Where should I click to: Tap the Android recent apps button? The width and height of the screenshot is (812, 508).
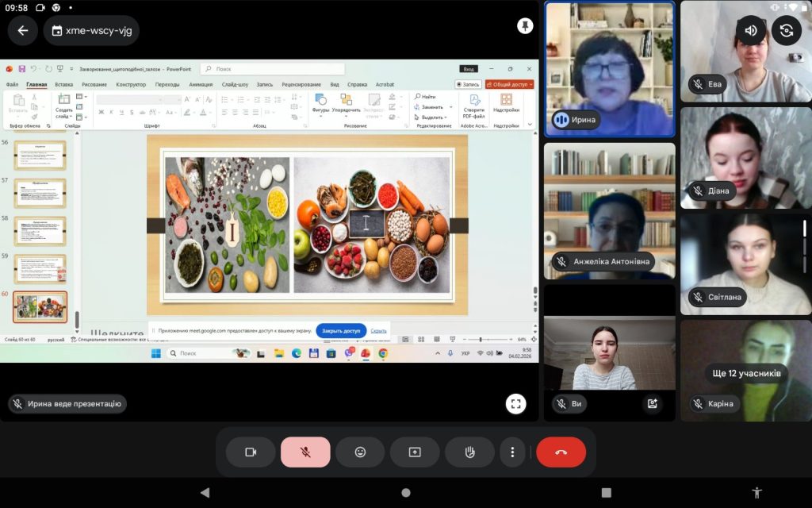coord(607,492)
